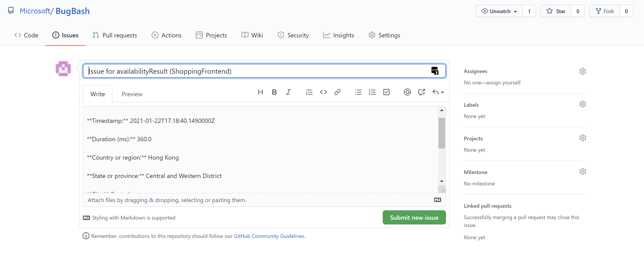Click the heading formatting icon
644x261 pixels.
[x=260, y=92]
